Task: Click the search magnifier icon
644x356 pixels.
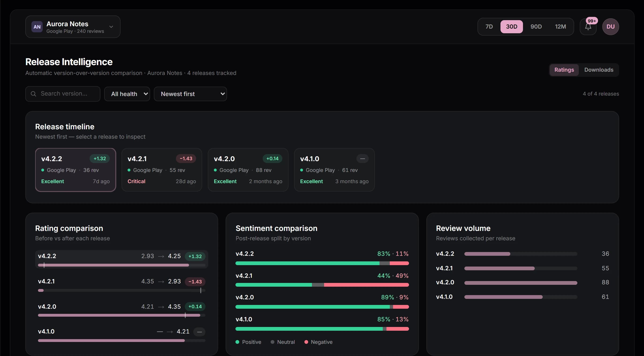Action: pyautogui.click(x=33, y=94)
